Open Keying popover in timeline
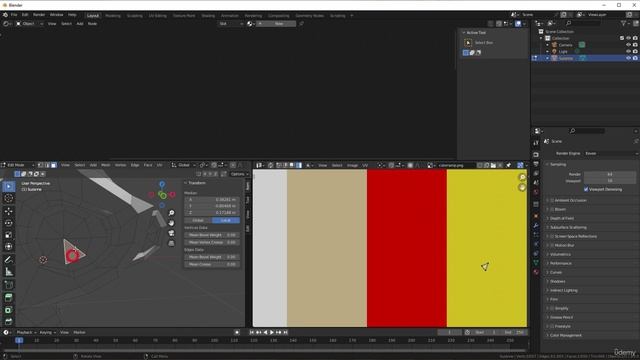This screenshot has width=640, height=360. pyautogui.click(x=47, y=332)
